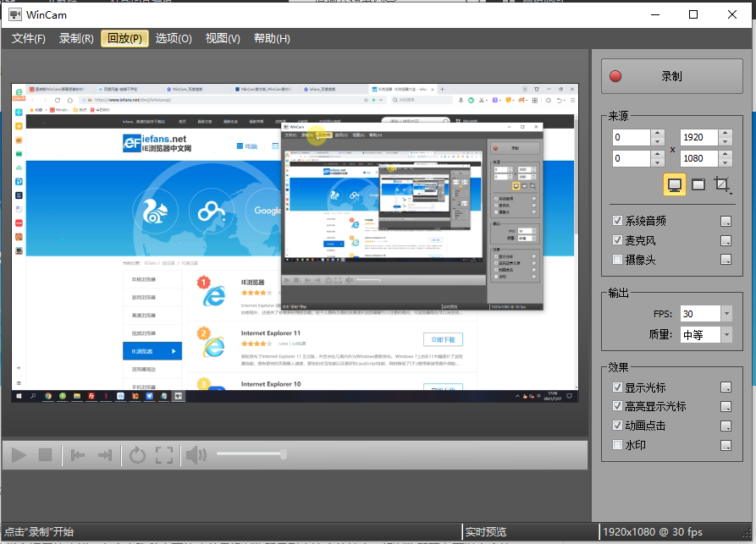Increase the source width 1920 with its up arrow
The width and height of the screenshot is (756, 544).
(x=726, y=133)
